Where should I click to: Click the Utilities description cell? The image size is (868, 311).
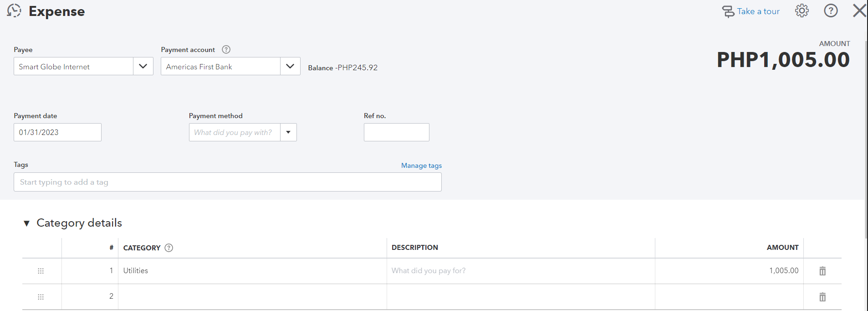(x=521, y=271)
